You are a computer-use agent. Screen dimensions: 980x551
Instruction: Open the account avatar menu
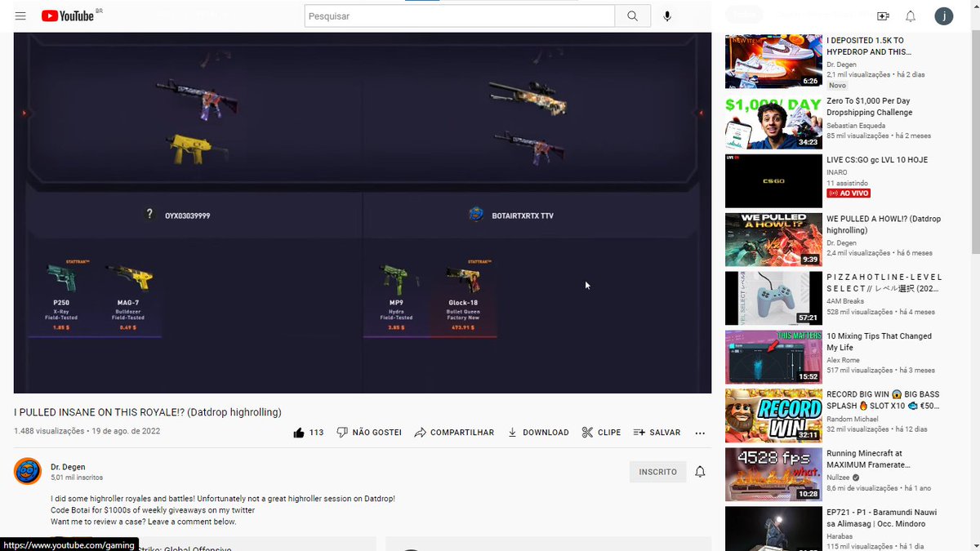click(x=943, y=16)
